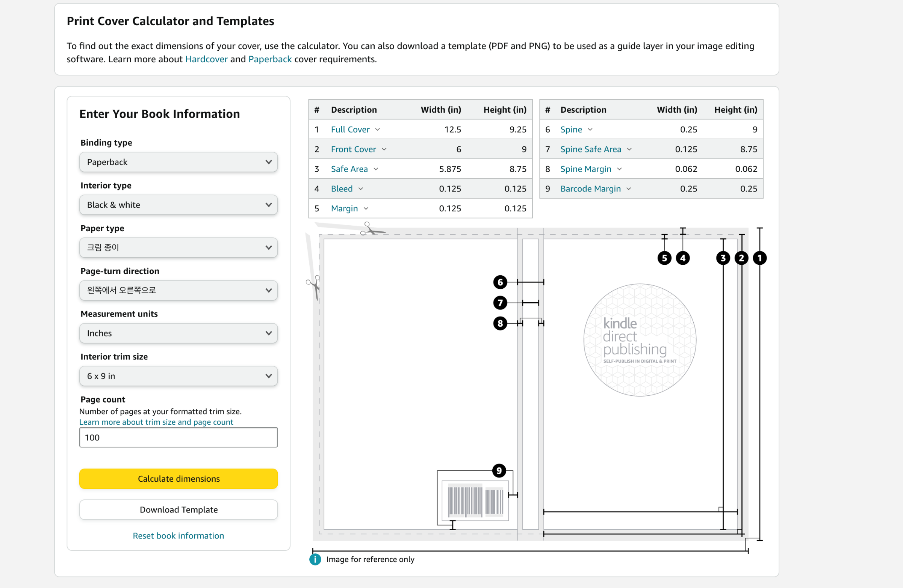The height and width of the screenshot is (588, 903).
Task: Open the Measurement units dropdown
Action: [178, 333]
